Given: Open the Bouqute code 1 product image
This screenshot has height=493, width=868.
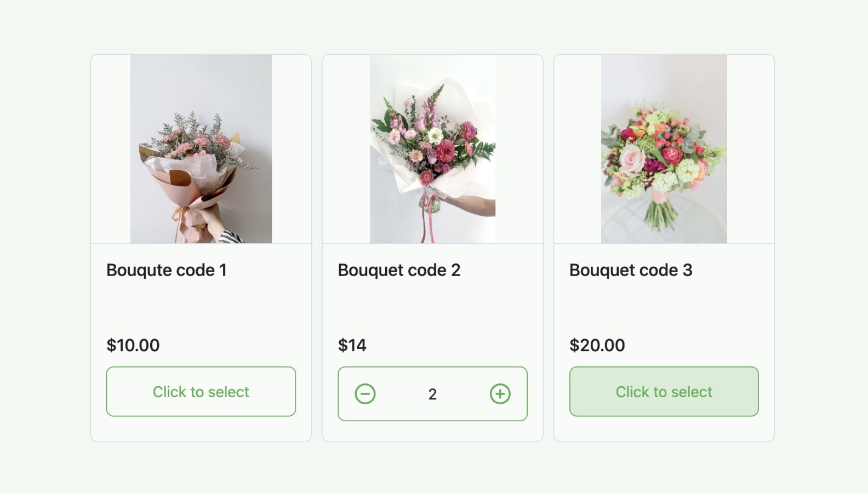Looking at the screenshot, I should (201, 148).
